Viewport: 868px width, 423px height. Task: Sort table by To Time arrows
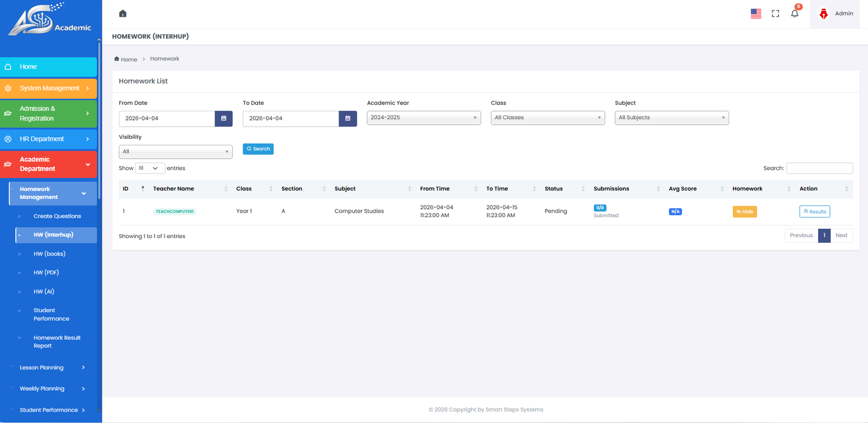(534, 189)
